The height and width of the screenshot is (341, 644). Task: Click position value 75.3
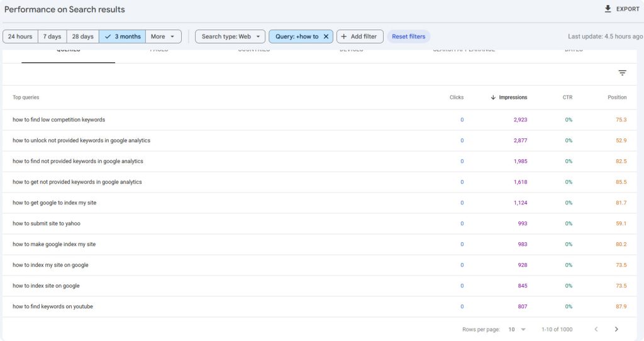coord(621,120)
